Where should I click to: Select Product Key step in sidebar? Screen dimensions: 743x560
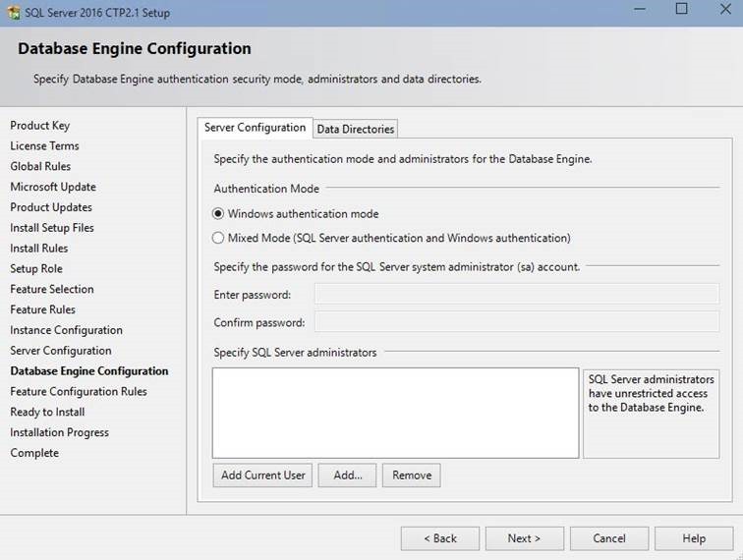coord(39,126)
